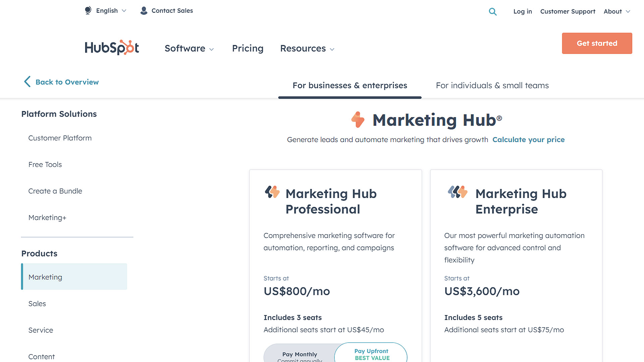Image resolution: width=644 pixels, height=362 pixels.
Task: Click Additional seats start at US$75/mo text
Action: (504, 330)
